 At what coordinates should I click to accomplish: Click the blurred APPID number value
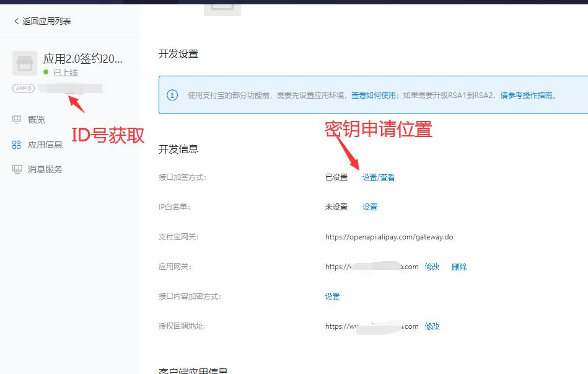71,89
